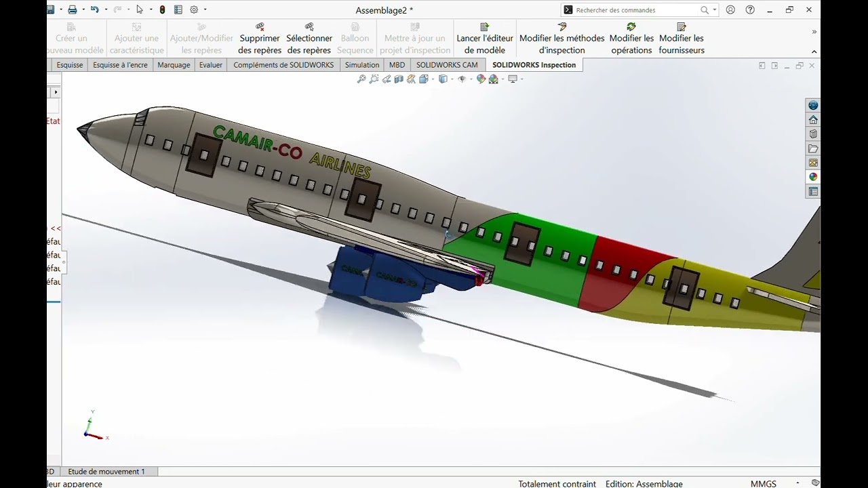Click the user account login icon
This screenshot has height=488, width=868.
pos(730,9)
